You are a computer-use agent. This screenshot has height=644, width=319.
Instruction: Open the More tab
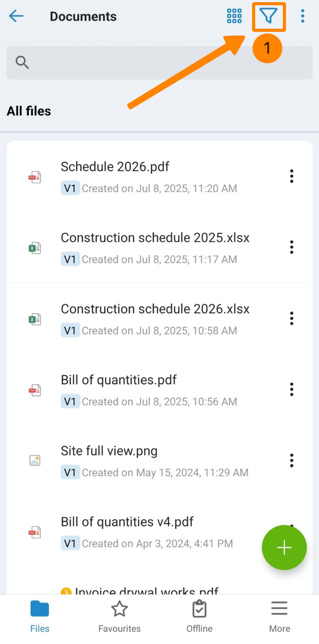tap(279, 616)
